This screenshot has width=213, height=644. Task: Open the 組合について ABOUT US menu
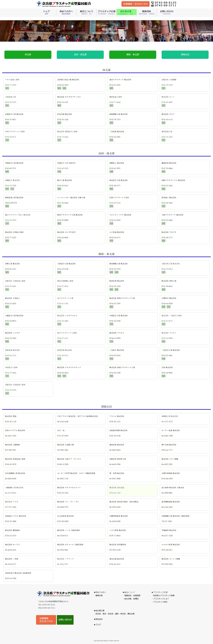pyautogui.click(x=86, y=12)
